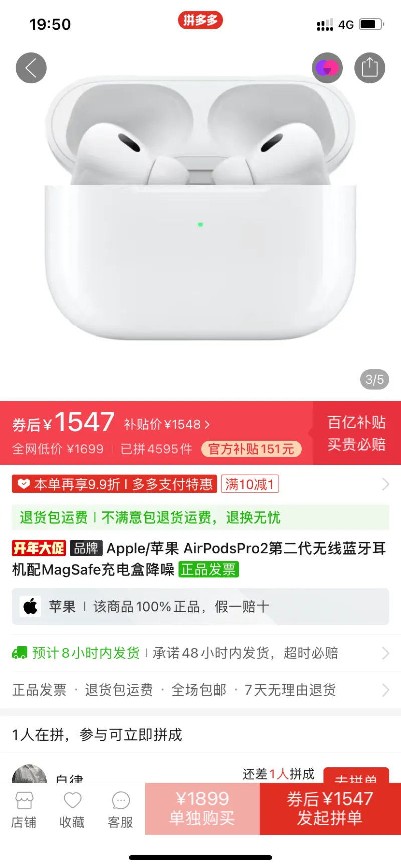Screen dimensions: 401x868
Task: Tap the 3/5 image page indicator
Action: tap(374, 379)
